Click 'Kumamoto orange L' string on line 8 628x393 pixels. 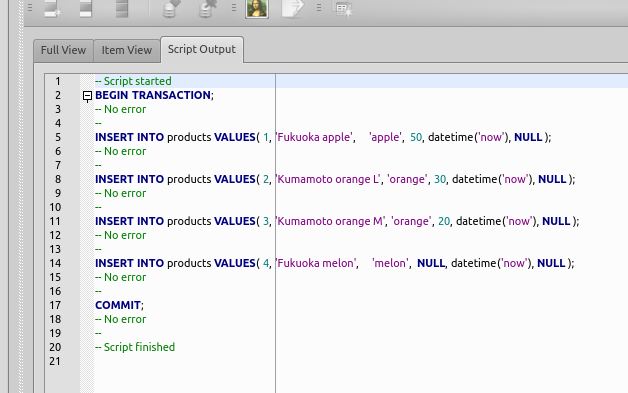(328, 179)
